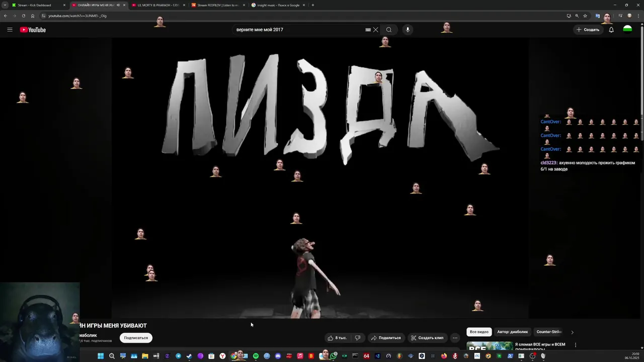Run search with the magnifier button

tap(389, 30)
